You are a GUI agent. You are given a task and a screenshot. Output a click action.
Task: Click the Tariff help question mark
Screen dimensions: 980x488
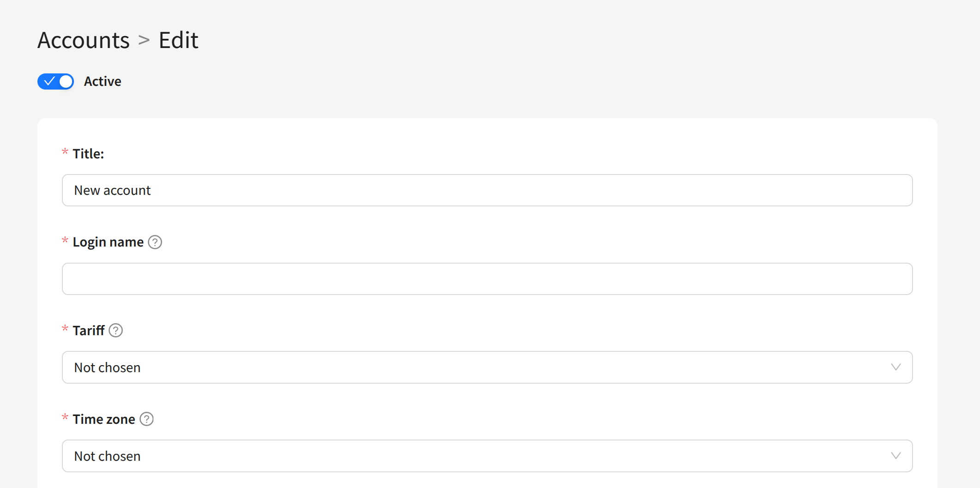coord(116,331)
